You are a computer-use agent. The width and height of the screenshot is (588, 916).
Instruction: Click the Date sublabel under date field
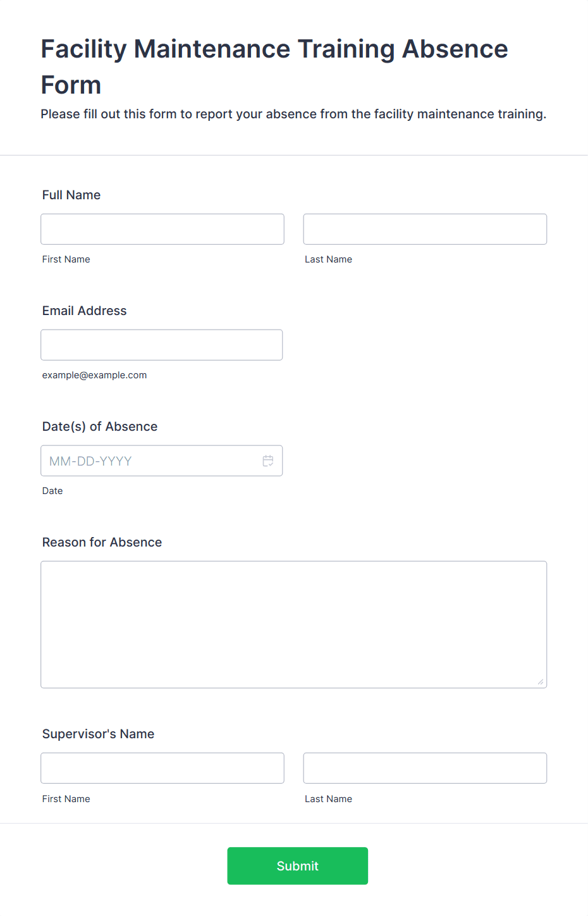(x=52, y=491)
